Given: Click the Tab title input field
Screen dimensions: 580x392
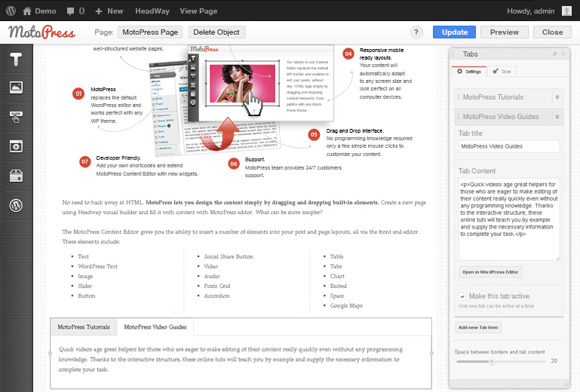Looking at the screenshot, I should point(509,146).
